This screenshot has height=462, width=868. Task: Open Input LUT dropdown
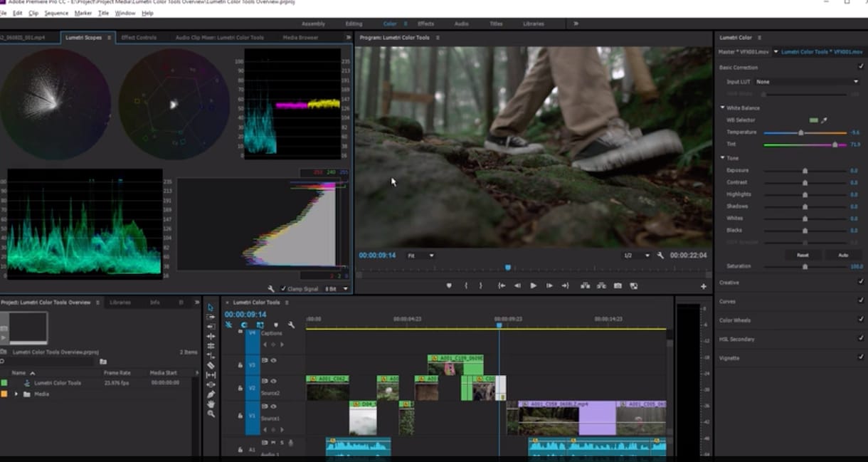pos(808,82)
